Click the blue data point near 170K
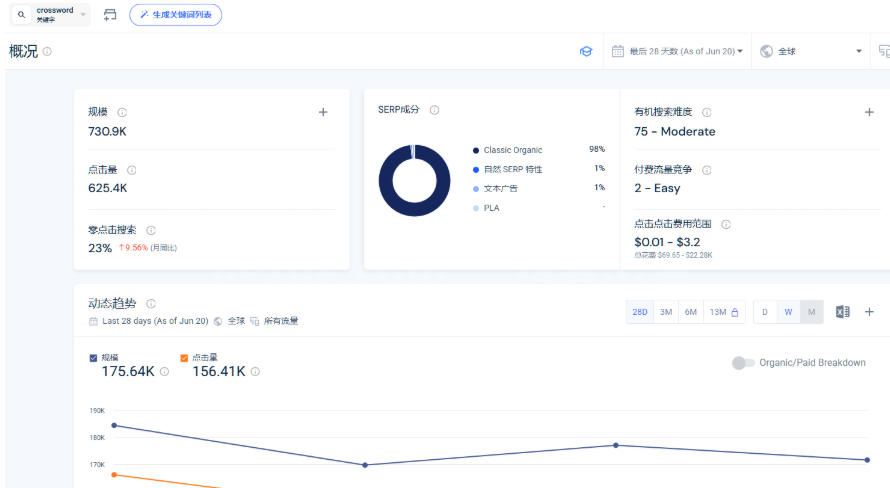The image size is (890, 488). [365, 465]
